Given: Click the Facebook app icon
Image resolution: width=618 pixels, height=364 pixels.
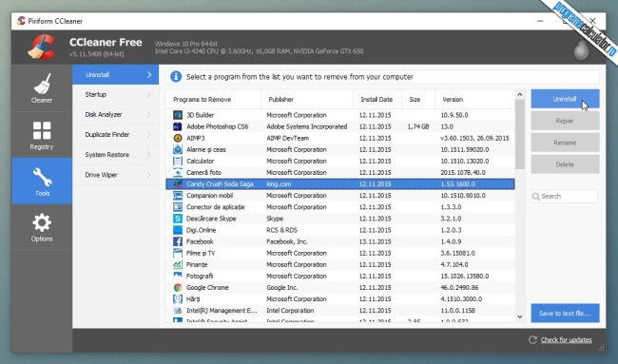Looking at the screenshot, I should (x=178, y=241).
